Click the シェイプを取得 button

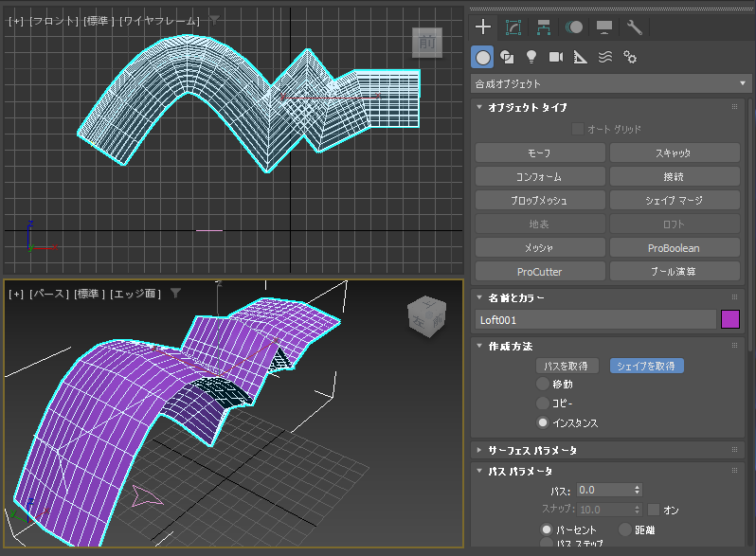pyautogui.click(x=646, y=366)
